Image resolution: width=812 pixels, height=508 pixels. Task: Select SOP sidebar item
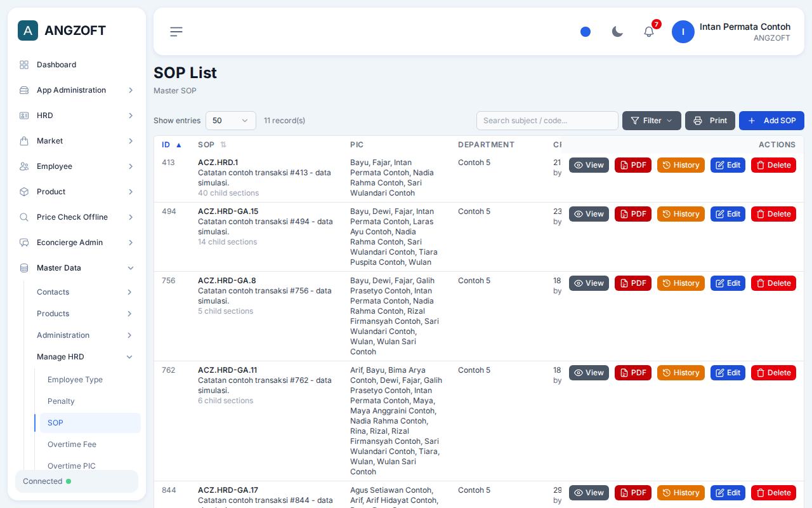[90, 423]
